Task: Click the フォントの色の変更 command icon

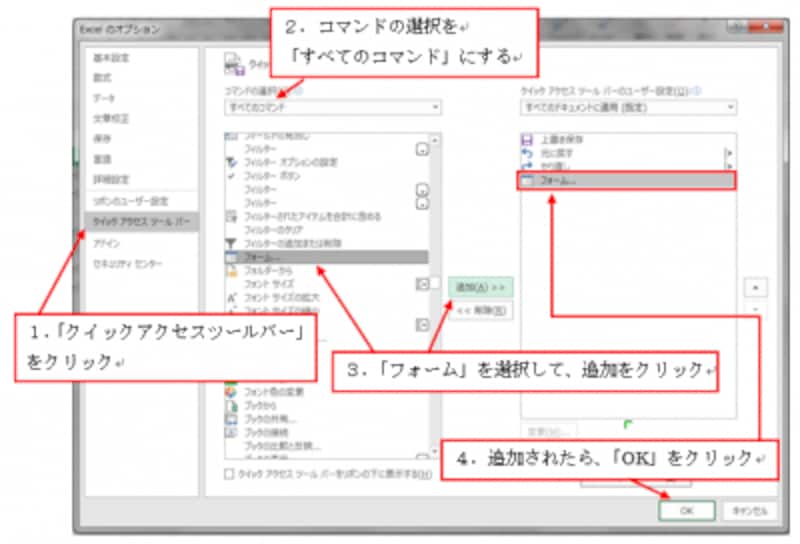Action: tap(231, 392)
